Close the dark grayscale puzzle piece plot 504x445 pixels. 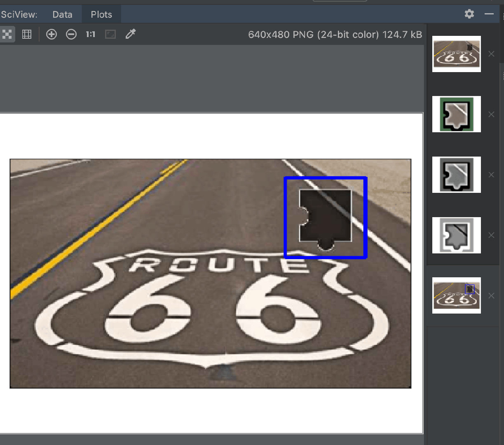click(491, 175)
